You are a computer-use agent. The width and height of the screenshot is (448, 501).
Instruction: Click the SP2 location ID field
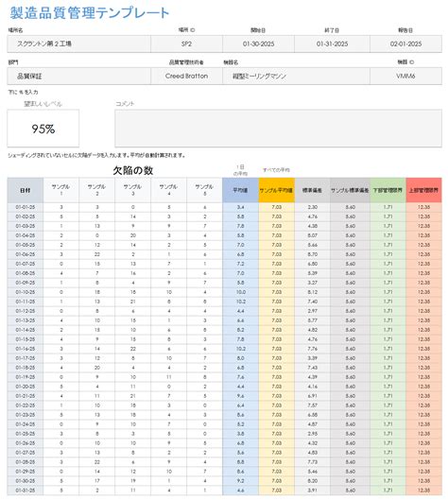click(186, 43)
